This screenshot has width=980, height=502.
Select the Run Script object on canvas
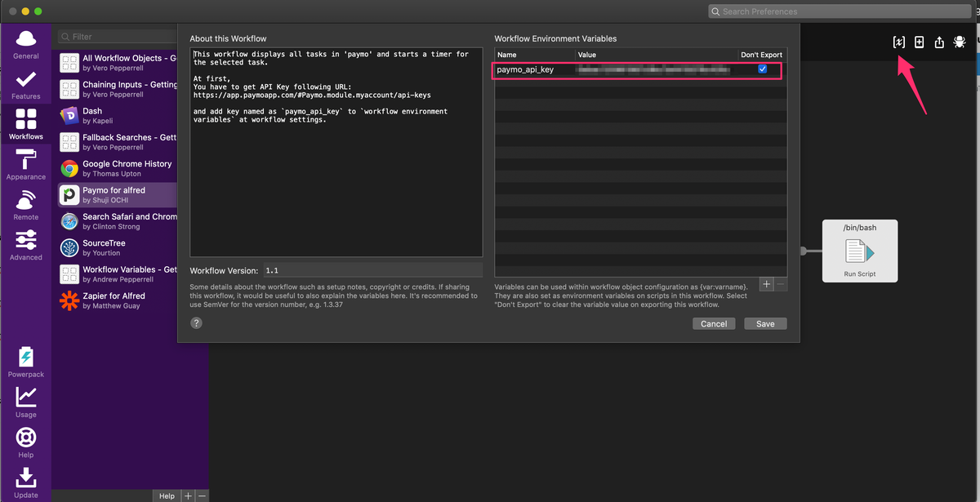pos(860,251)
